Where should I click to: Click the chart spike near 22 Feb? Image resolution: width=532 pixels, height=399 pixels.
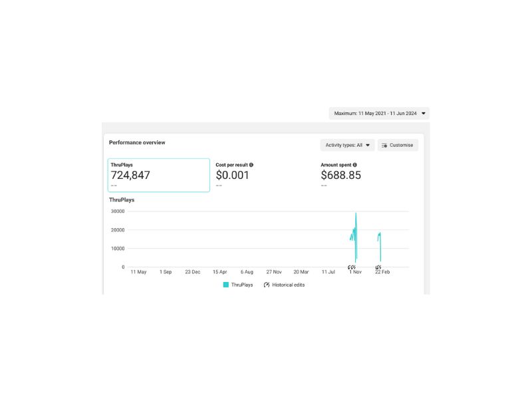[380, 234]
